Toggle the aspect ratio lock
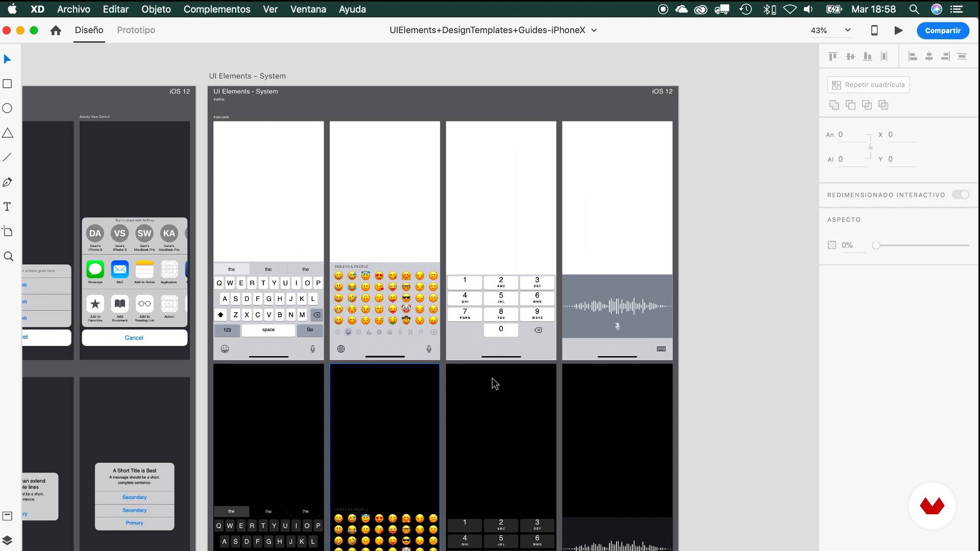This screenshot has height=551, width=980. tap(870, 147)
